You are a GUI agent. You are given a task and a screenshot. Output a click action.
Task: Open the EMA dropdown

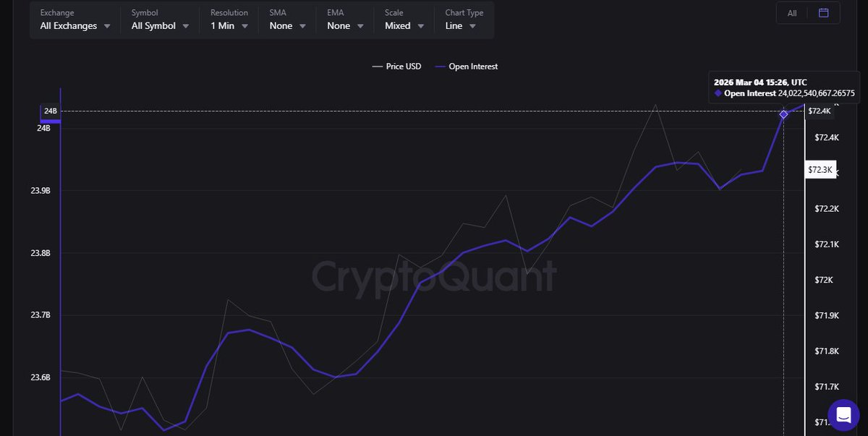point(345,26)
